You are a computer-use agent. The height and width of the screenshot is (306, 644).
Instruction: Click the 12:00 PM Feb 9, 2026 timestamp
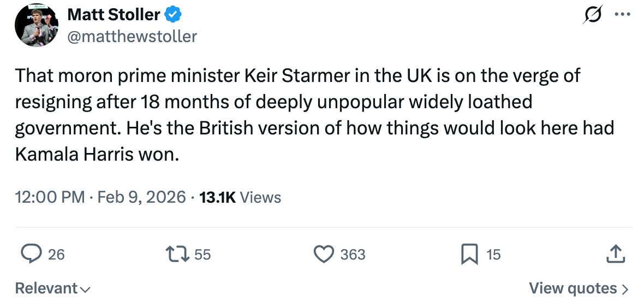click(100, 197)
